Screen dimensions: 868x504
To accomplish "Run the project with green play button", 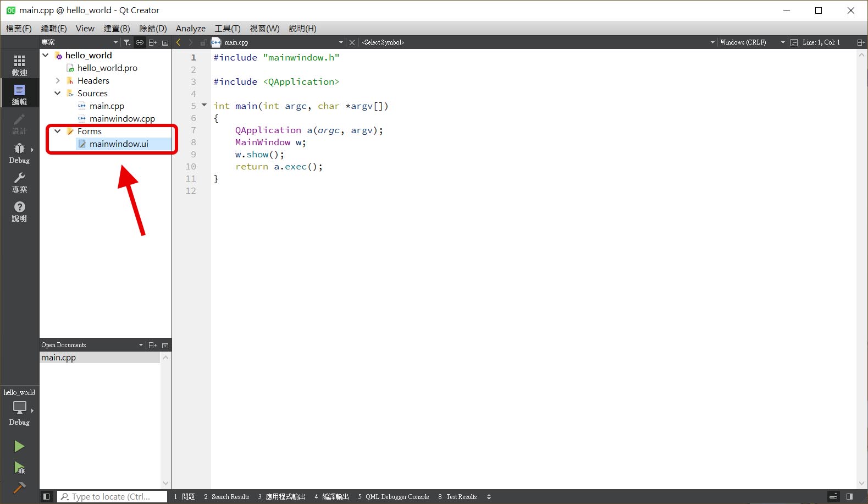I will pos(19,446).
